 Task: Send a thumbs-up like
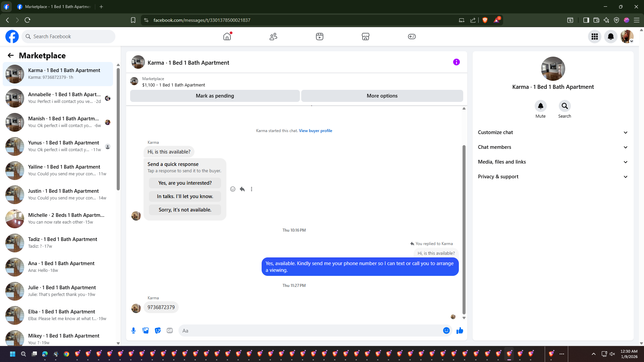point(460,330)
